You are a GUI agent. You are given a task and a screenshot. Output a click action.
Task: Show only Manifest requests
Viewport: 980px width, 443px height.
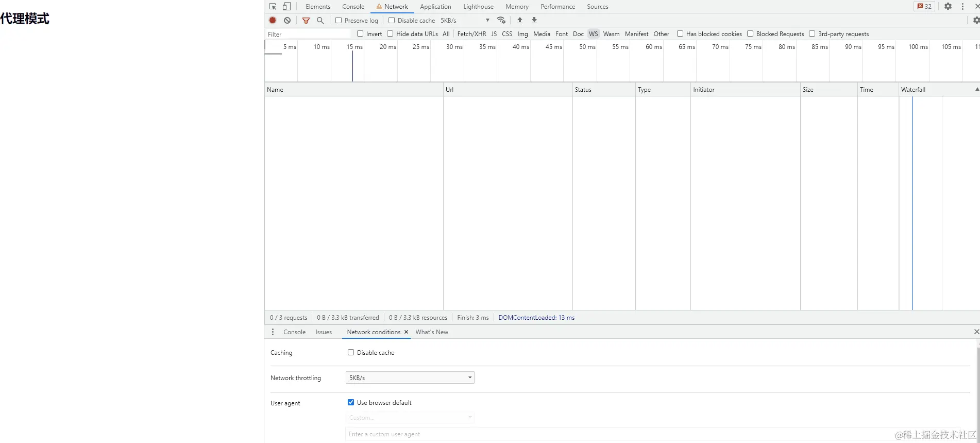636,34
